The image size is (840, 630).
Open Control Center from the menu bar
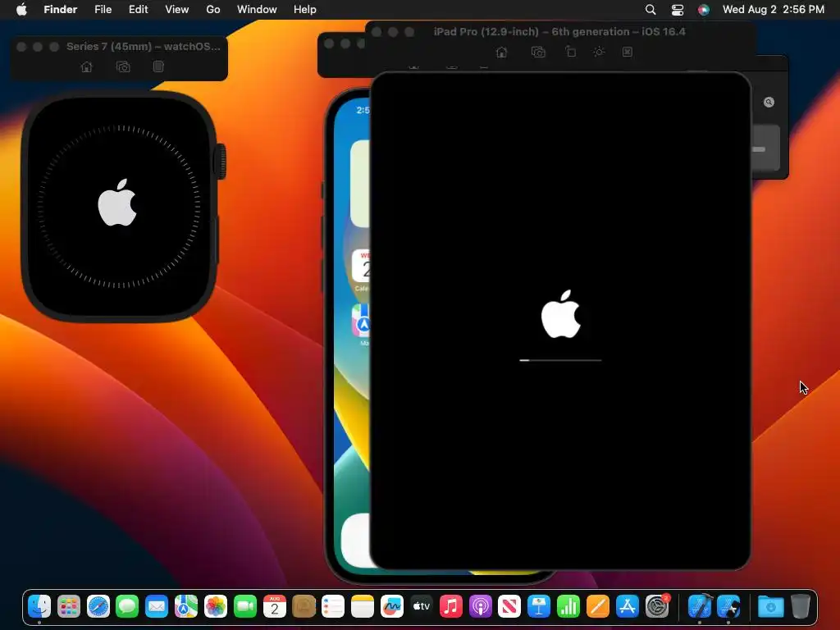pos(677,9)
